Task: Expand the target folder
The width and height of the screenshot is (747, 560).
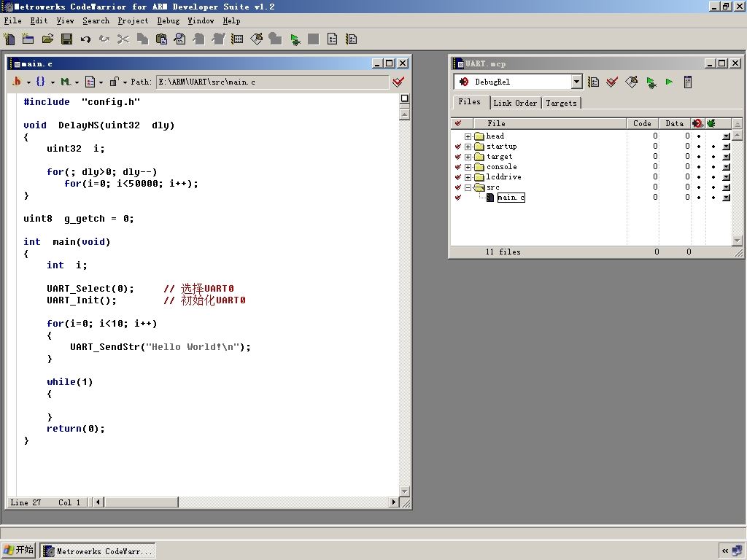Action: click(468, 157)
